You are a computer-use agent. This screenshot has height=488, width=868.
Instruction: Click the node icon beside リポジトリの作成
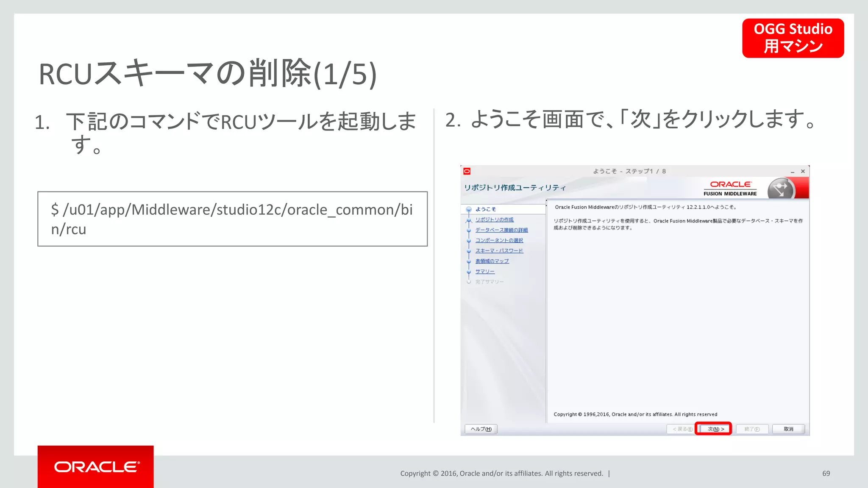click(x=469, y=220)
